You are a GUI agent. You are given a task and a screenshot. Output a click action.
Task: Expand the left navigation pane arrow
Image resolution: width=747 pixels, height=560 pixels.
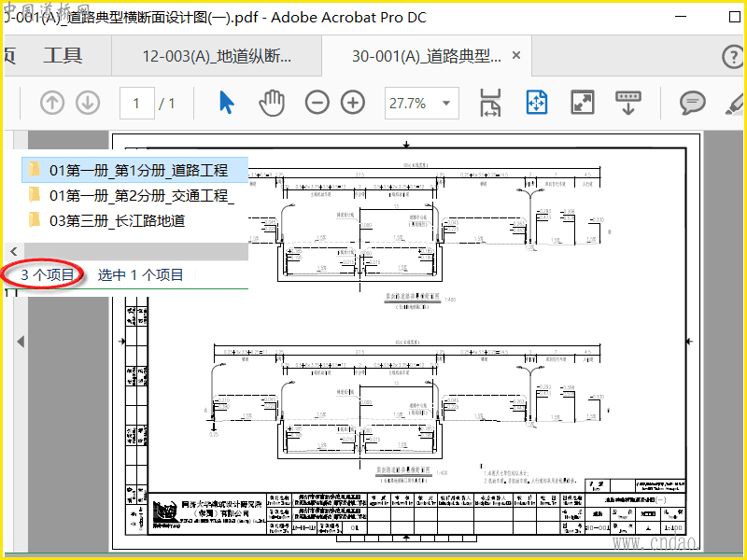tap(21, 342)
